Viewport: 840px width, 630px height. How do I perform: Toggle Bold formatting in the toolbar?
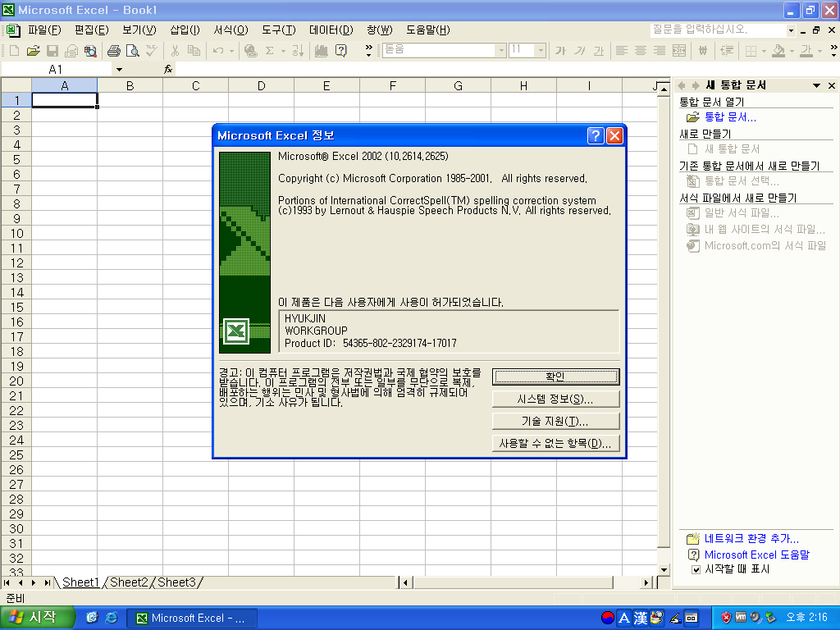tap(560, 51)
